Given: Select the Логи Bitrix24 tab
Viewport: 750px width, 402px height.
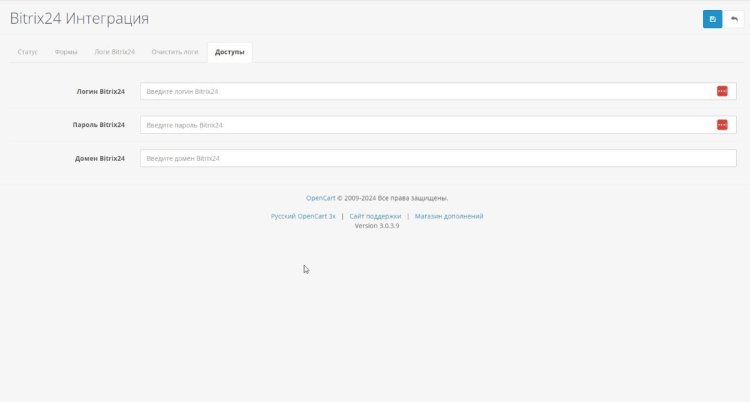Looking at the screenshot, I should 114,51.
